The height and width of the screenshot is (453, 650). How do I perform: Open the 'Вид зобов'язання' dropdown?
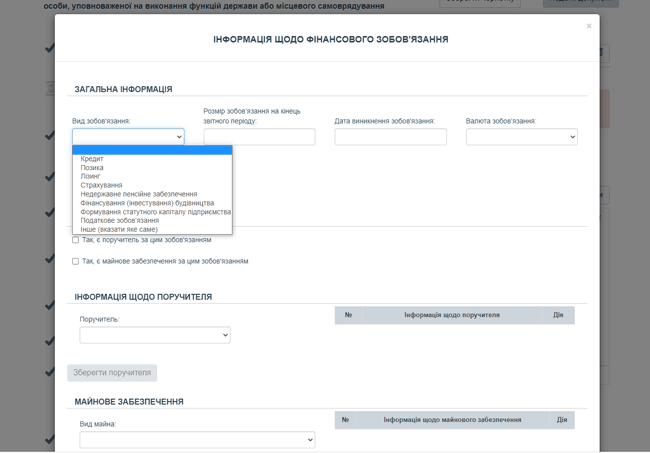(128, 137)
